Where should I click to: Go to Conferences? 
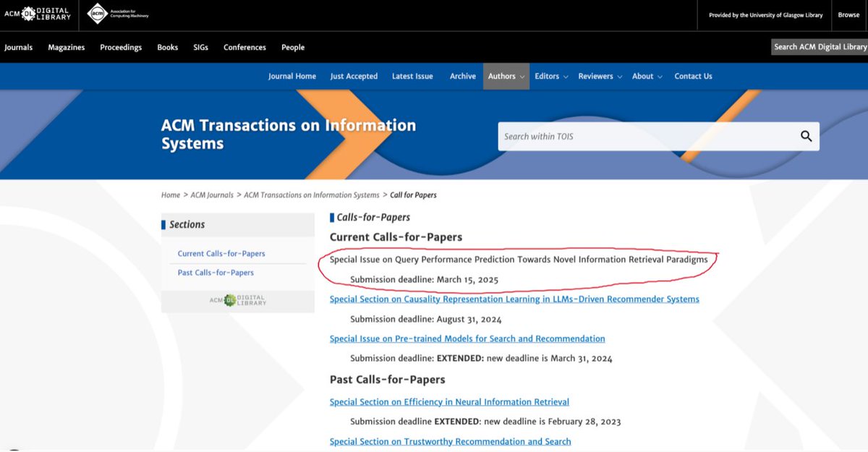pos(244,48)
